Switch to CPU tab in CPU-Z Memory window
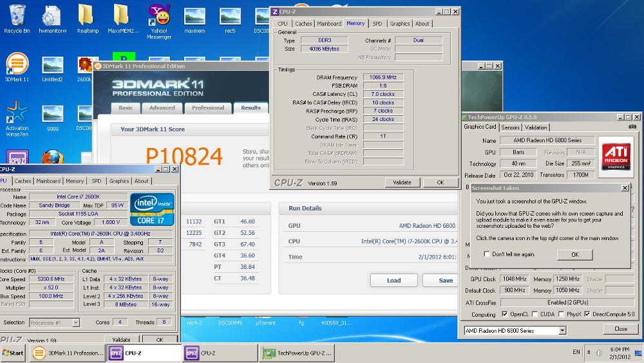This screenshot has height=363, width=644. 282,24
